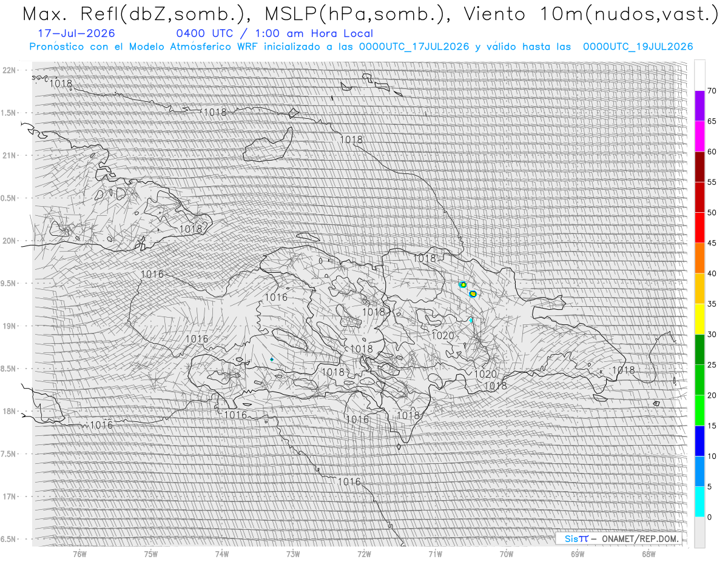Click the '70' value on the color scale
728x562 pixels.
point(712,91)
